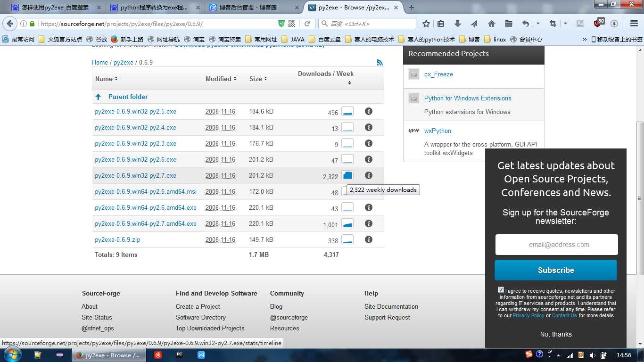Click the undo arrow toolbar icon
Viewport: 644px width, 362px height.
pyautogui.click(x=526, y=24)
